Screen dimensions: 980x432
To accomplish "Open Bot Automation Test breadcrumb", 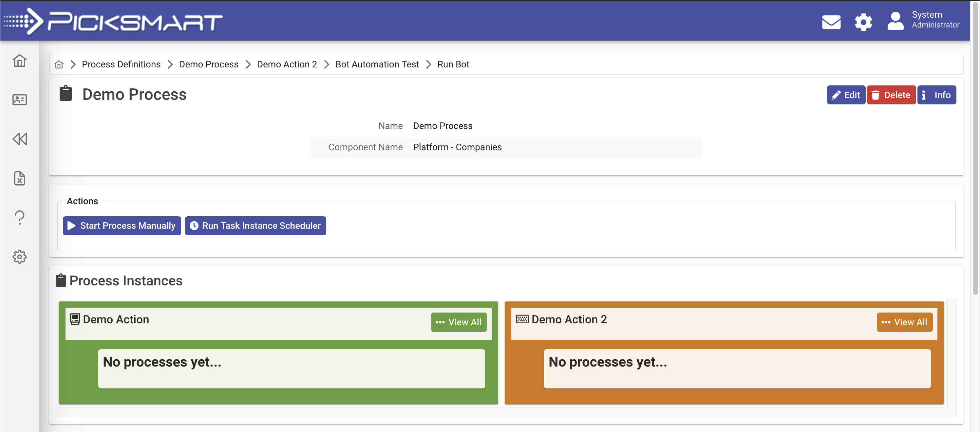I will point(377,64).
